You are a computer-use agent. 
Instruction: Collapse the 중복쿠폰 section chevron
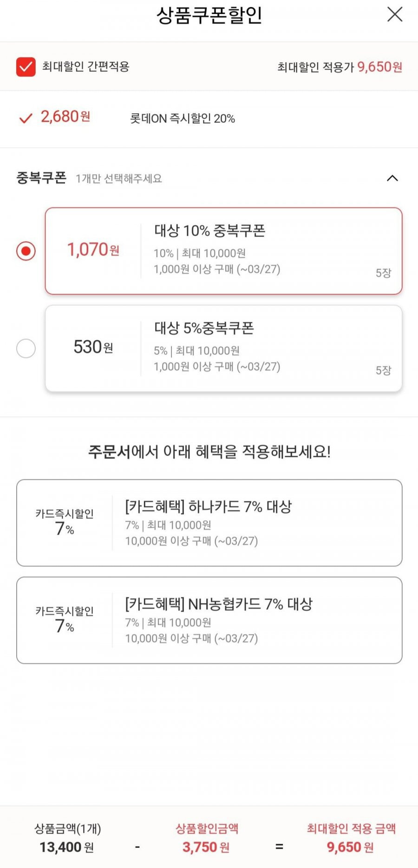click(392, 178)
